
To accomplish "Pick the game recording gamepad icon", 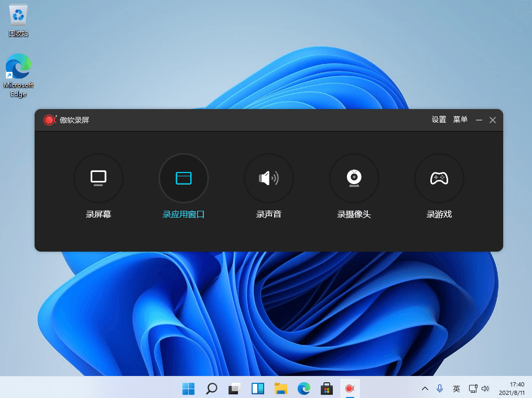I will [x=439, y=178].
